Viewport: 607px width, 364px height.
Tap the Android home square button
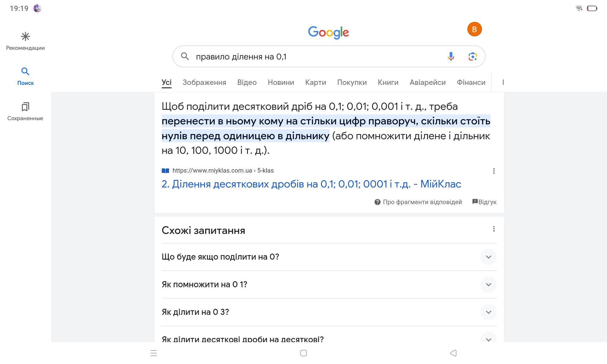pyautogui.click(x=303, y=353)
